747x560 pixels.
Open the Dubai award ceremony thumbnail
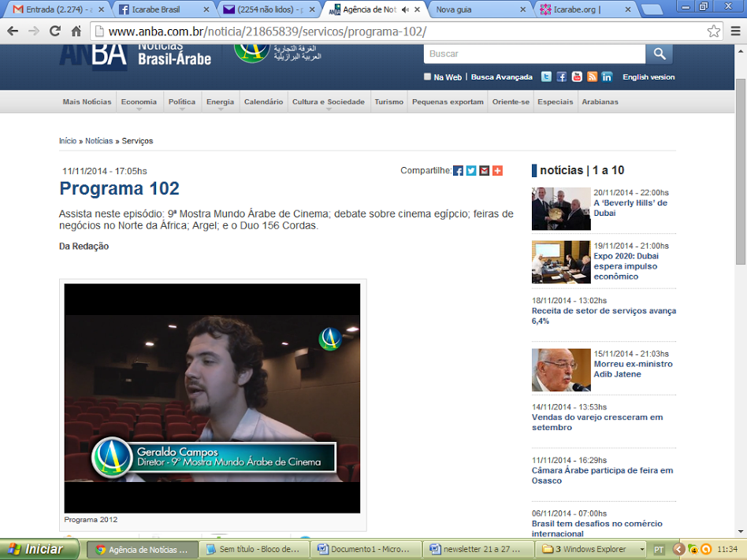[x=561, y=209]
